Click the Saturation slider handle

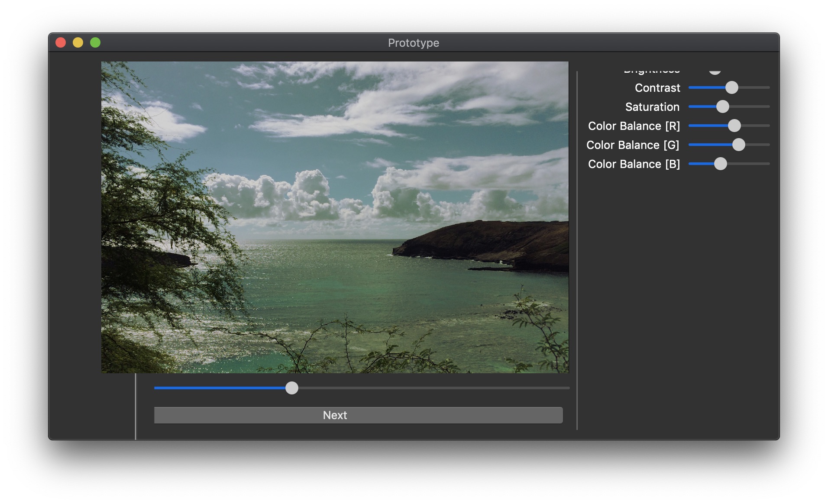[x=722, y=106]
